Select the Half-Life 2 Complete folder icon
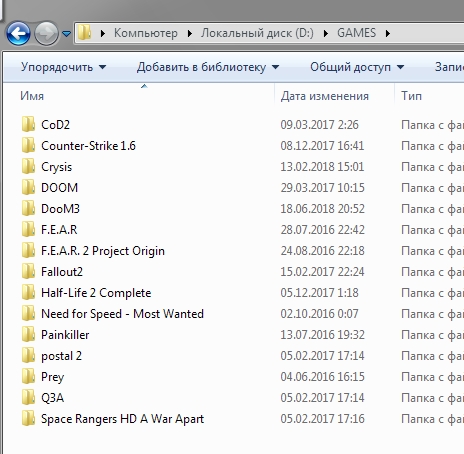 (x=28, y=292)
